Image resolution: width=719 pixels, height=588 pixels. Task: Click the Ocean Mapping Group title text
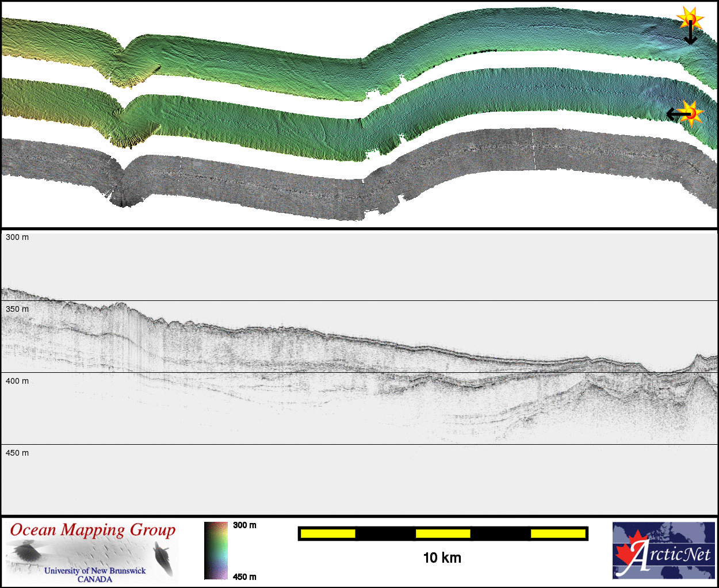(x=93, y=530)
